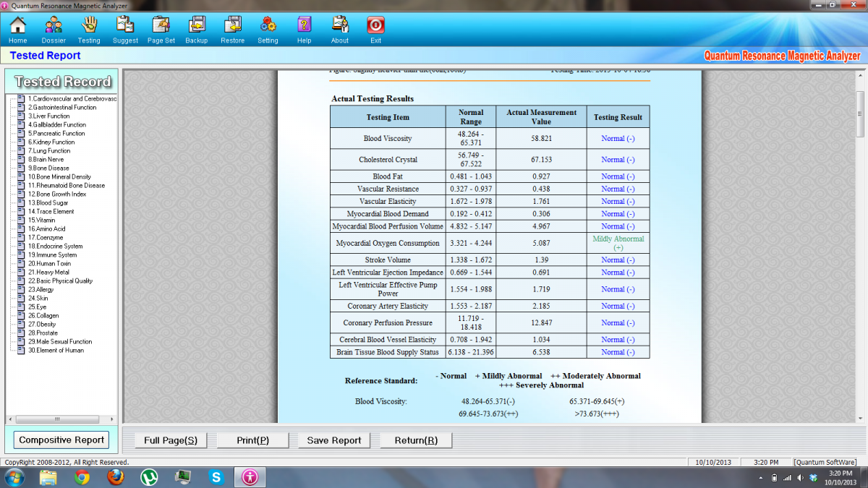Image resolution: width=868 pixels, height=488 pixels.
Task: Click the report's vertical scrollbar thumb
Action: pyautogui.click(x=860, y=114)
